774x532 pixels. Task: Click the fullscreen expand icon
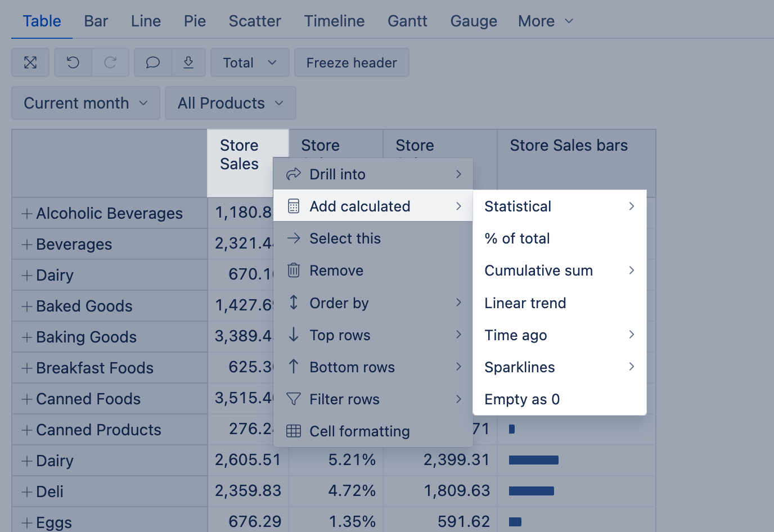30,62
